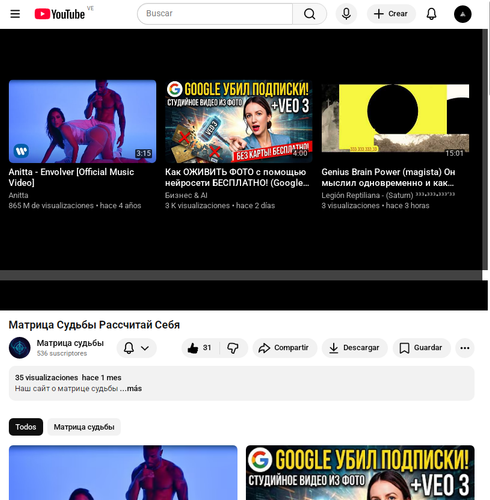Click the Compartir share button
The image size is (490, 500).
tap(284, 348)
